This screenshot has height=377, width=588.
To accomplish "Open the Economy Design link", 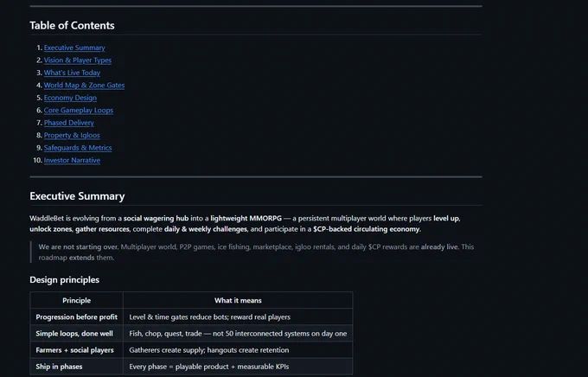I will point(70,98).
